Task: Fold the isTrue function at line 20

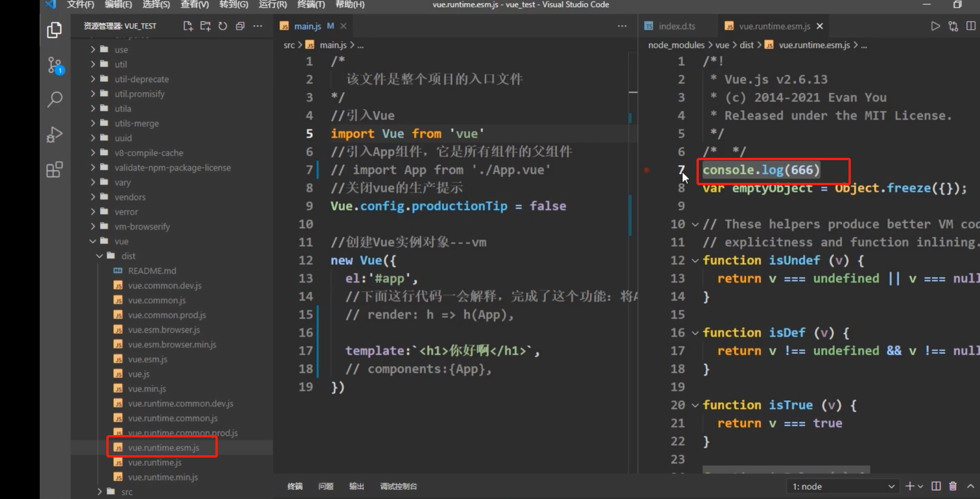Action: click(x=695, y=405)
